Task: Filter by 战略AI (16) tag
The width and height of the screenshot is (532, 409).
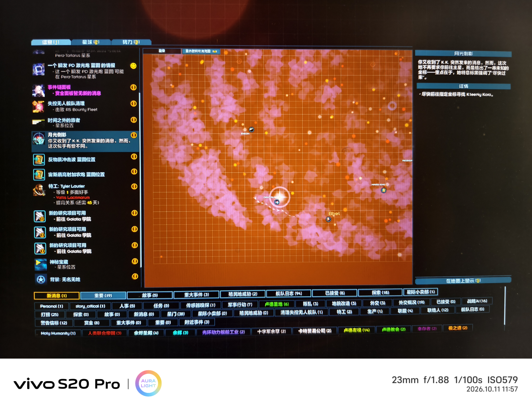Action: 477,301
